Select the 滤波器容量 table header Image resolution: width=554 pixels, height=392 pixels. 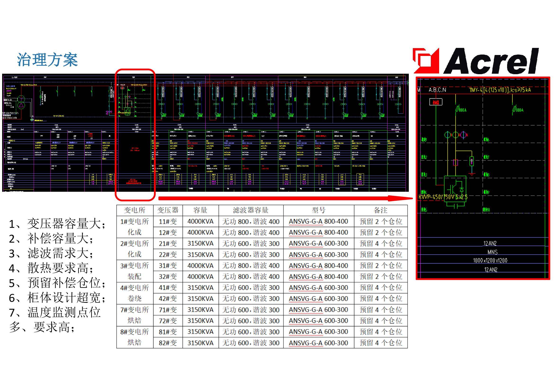pyautogui.click(x=251, y=210)
